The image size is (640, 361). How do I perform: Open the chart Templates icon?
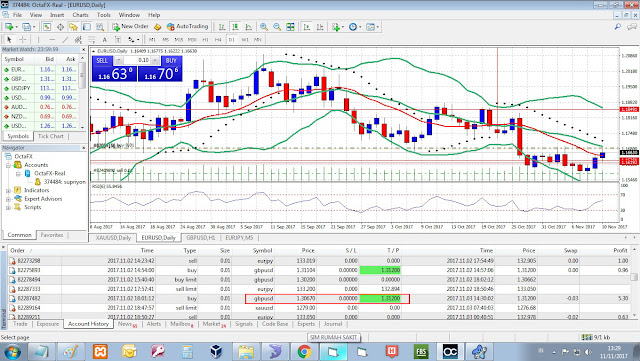pos(371,27)
